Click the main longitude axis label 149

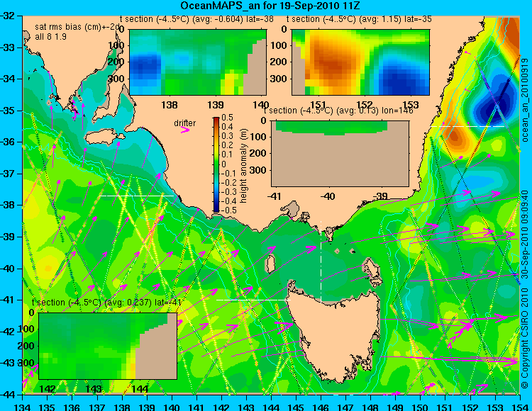click(x=395, y=407)
